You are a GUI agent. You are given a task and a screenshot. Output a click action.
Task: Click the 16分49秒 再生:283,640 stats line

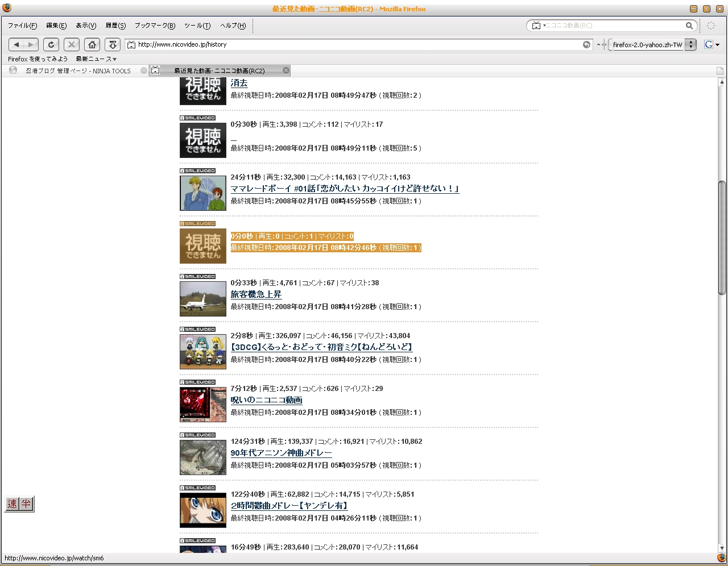pos(324,547)
